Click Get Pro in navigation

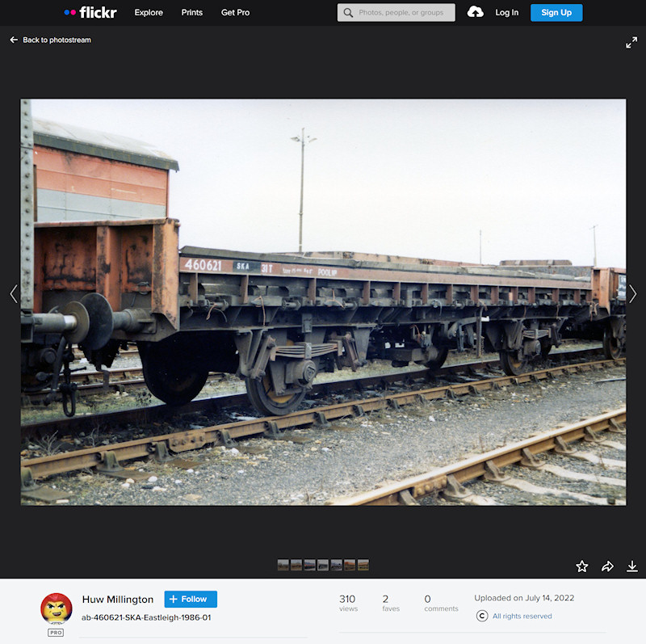point(235,13)
